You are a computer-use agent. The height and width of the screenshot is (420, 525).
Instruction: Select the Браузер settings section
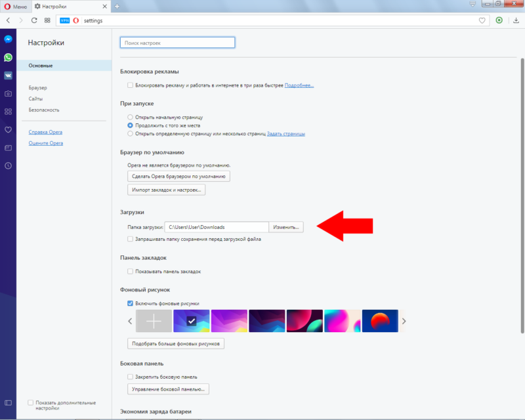pos(38,88)
